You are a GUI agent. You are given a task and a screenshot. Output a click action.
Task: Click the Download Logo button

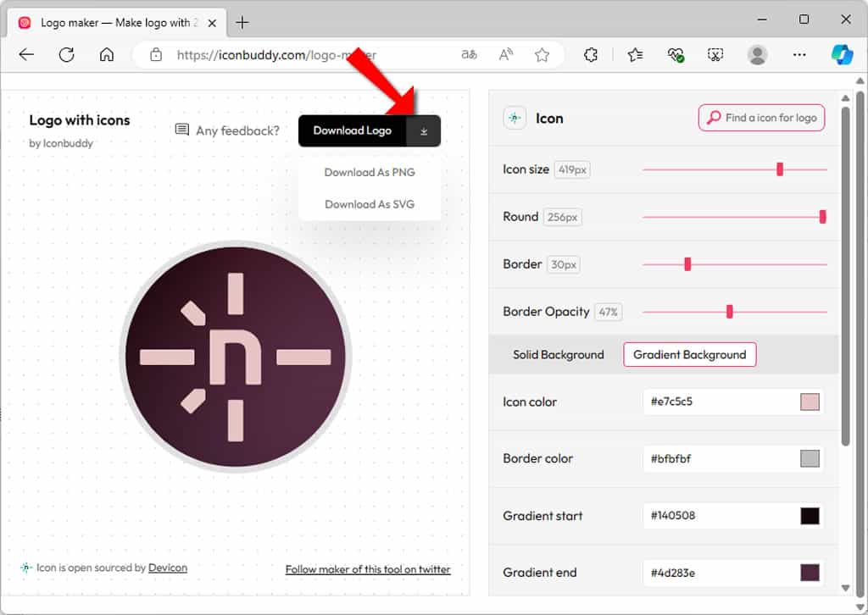[x=352, y=130]
